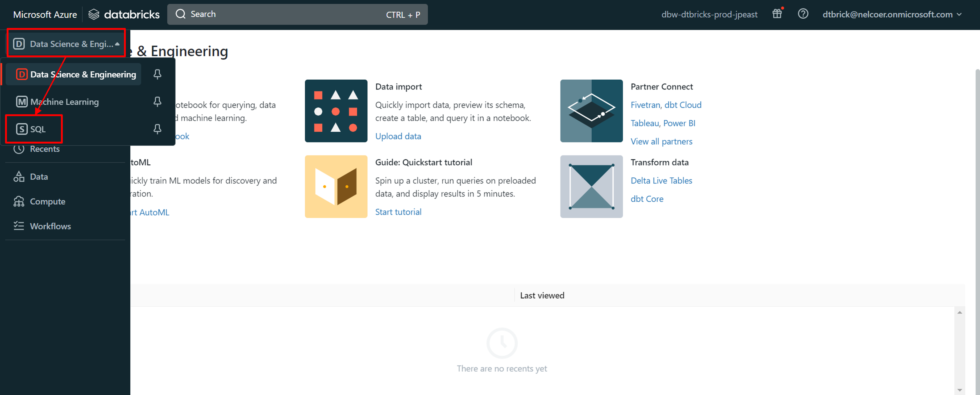
Task: Open Workflows in the sidebar
Action: click(x=50, y=226)
